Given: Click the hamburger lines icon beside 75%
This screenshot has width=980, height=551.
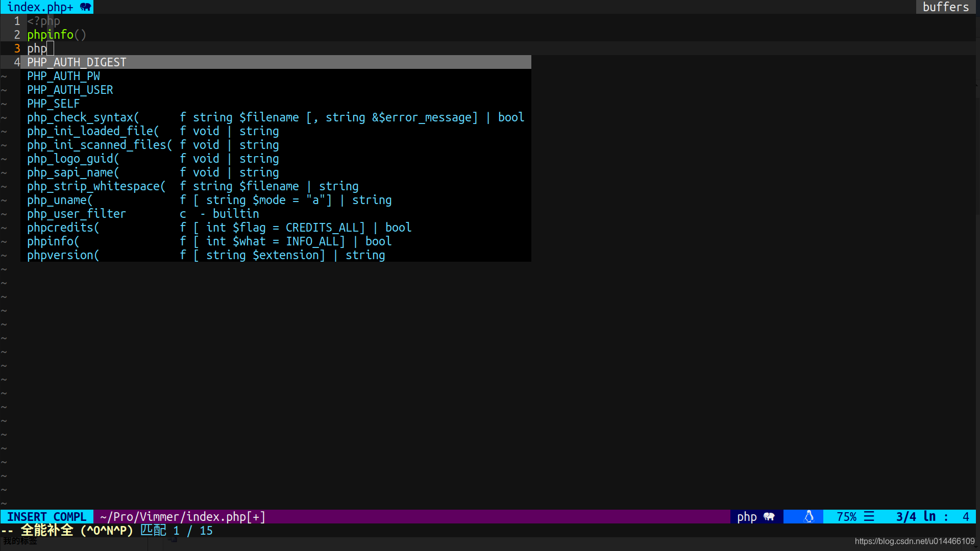Looking at the screenshot, I should [x=869, y=517].
